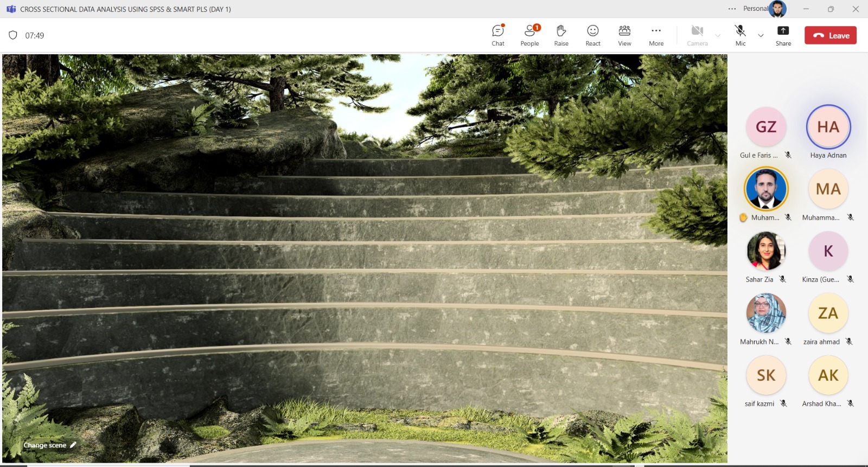Open the Personal profile picture
868x467 pixels.
pos(777,9)
